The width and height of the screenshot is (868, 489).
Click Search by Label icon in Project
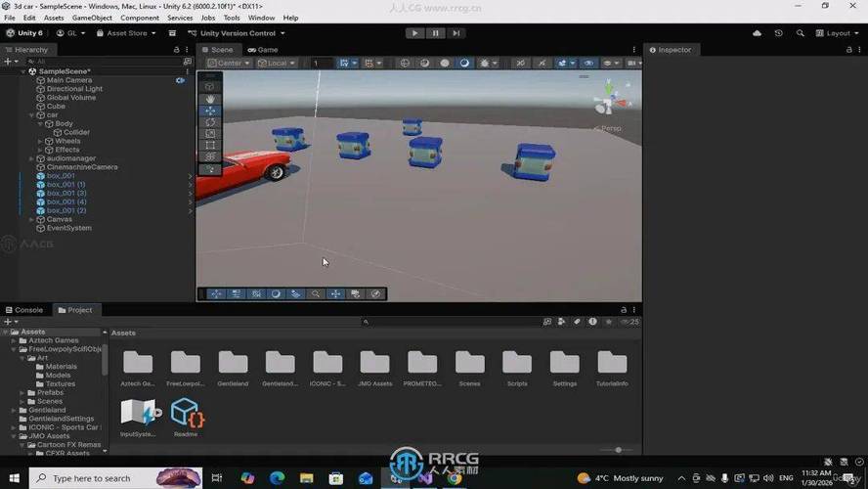click(577, 322)
